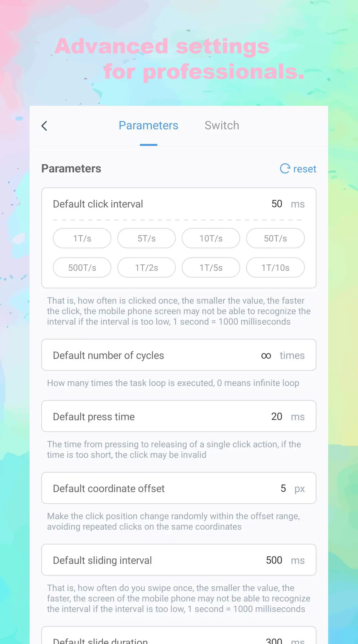Tap the back arrow icon
This screenshot has height=644, width=358.
(x=45, y=126)
